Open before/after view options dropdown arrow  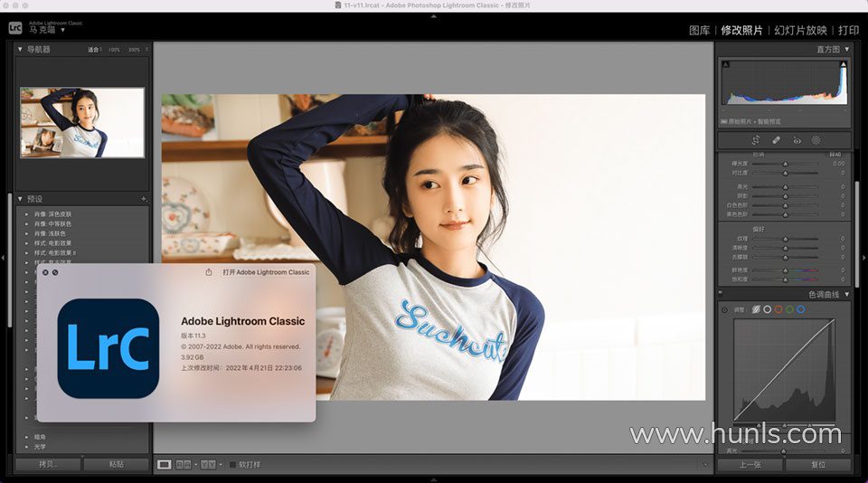click(221, 465)
